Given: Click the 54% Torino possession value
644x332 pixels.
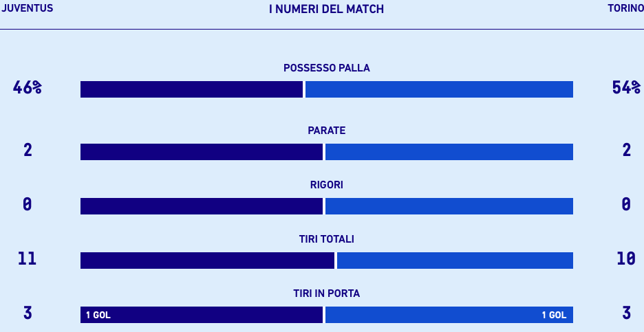Looking at the screenshot, I should [x=626, y=87].
